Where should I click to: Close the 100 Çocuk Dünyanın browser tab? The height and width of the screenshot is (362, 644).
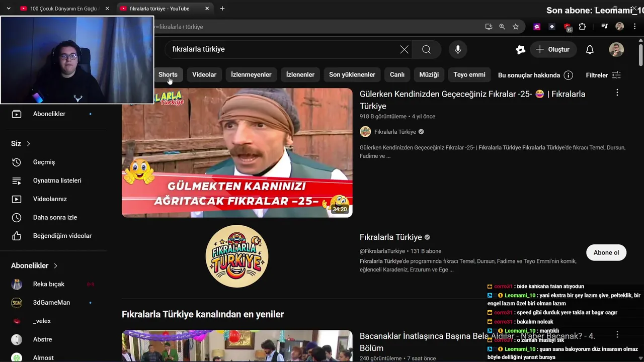tap(107, 9)
